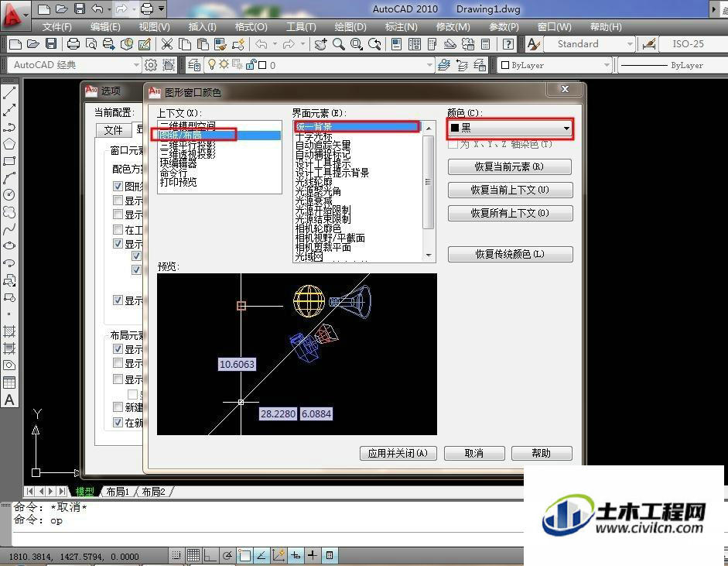Open the ISO-25 dimension style dropdown
Screen dimensions: 728x566
692,44
